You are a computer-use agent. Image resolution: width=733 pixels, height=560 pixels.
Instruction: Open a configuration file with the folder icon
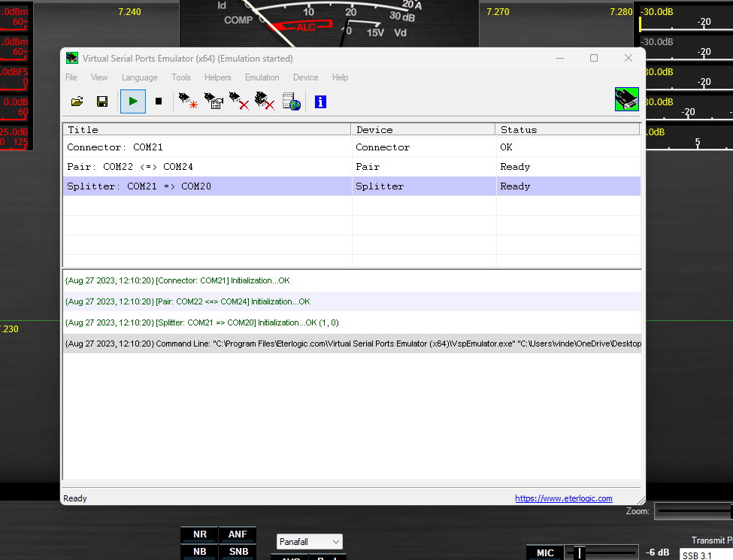(x=77, y=101)
